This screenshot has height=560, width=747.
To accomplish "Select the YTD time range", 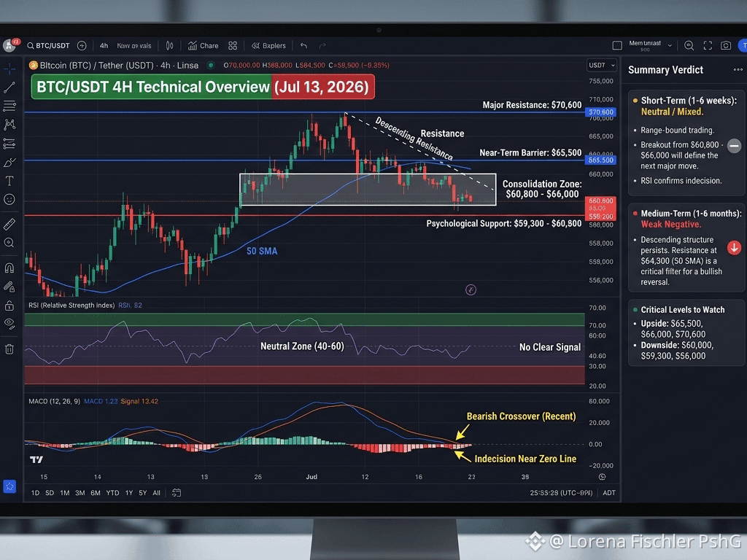I will (x=112, y=493).
